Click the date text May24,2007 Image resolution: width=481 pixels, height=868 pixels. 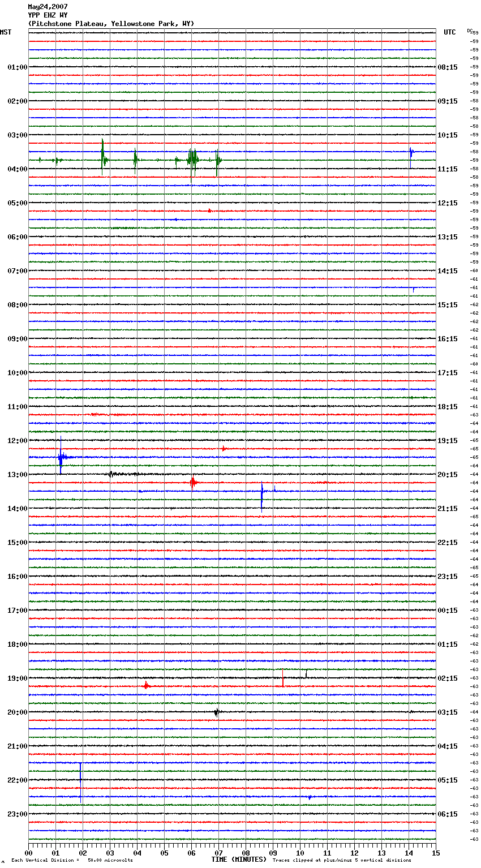pos(48,7)
